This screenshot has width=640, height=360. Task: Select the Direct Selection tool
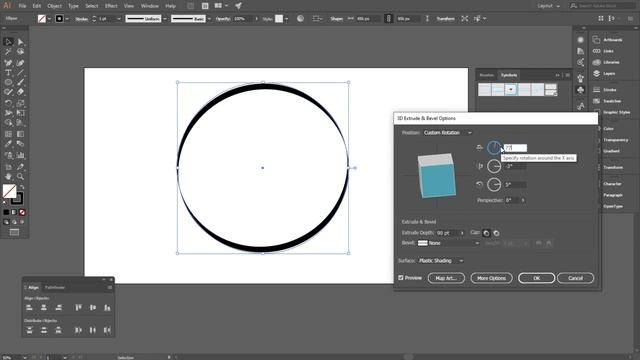point(20,42)
